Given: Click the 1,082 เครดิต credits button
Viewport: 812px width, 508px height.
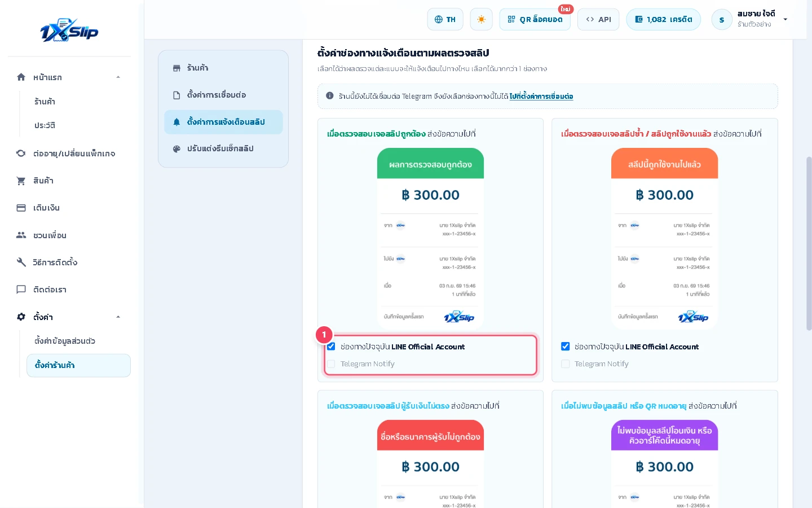Looking at the screenshot, I should 663,19.
